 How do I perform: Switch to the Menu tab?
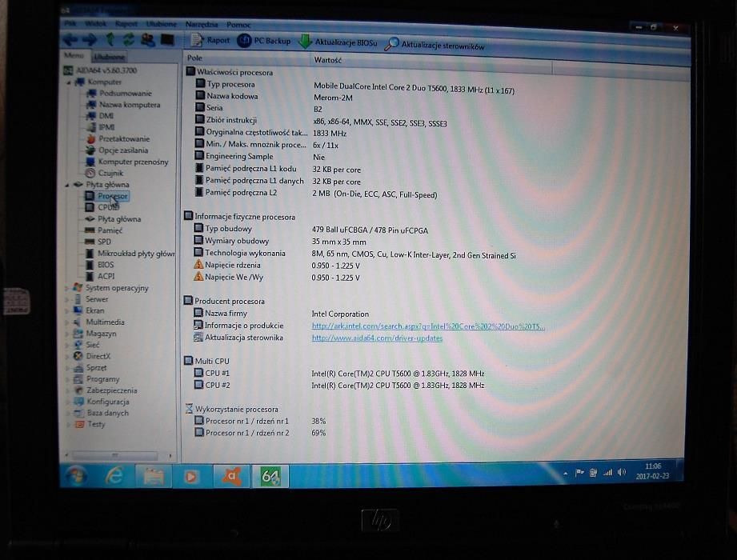pos(74,55)
